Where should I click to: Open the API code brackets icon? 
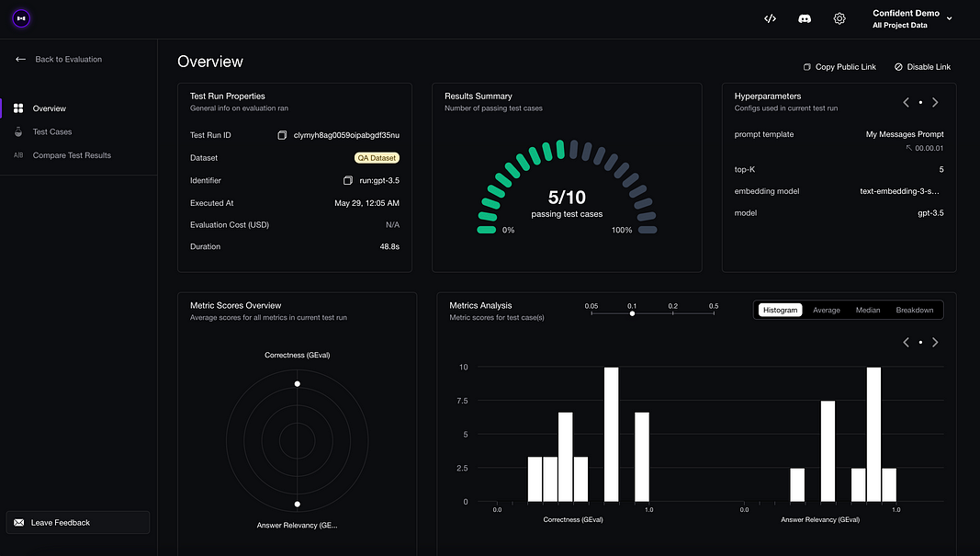(770, 18)
